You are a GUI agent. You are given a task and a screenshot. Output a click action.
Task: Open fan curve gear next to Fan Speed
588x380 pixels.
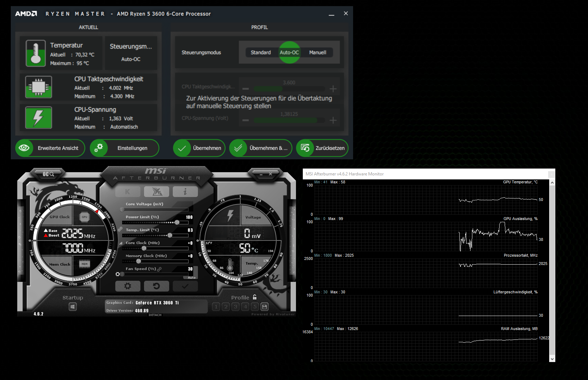click(118, 274)
